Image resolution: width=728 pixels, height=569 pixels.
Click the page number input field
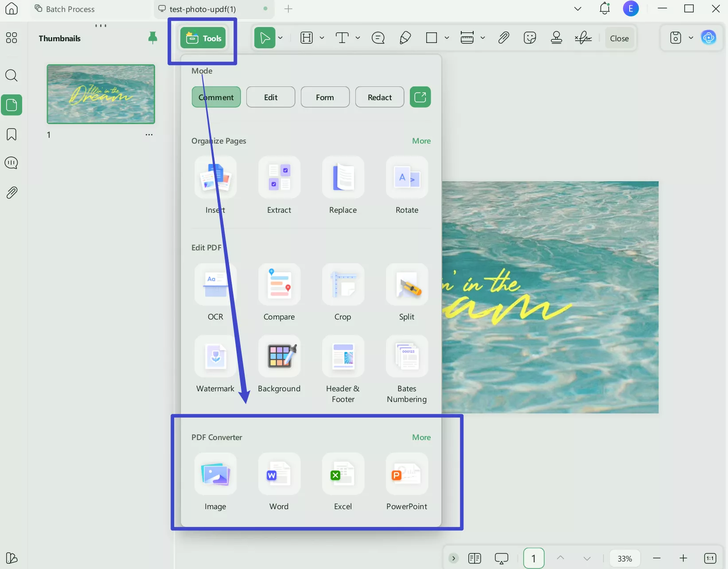point(533,558)
